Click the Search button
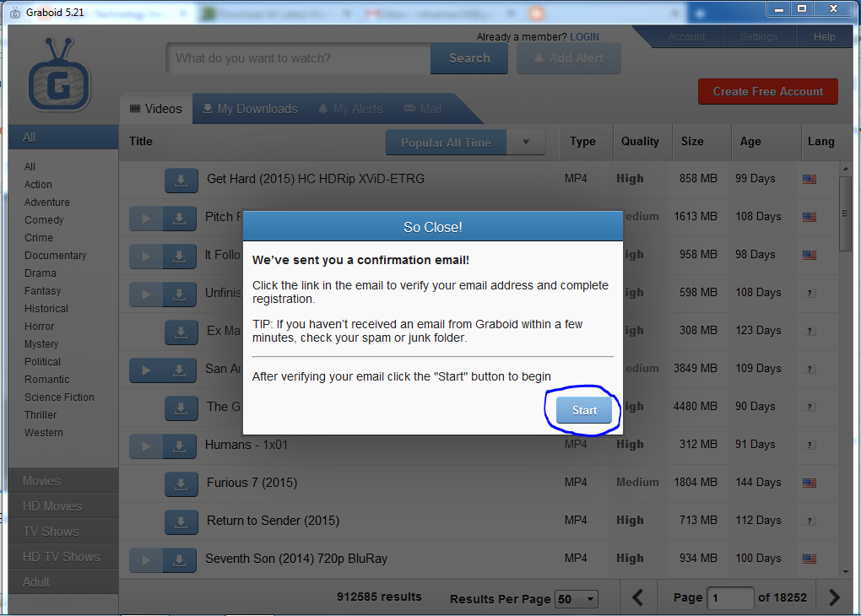861x616 pixels. click(469, 58)
